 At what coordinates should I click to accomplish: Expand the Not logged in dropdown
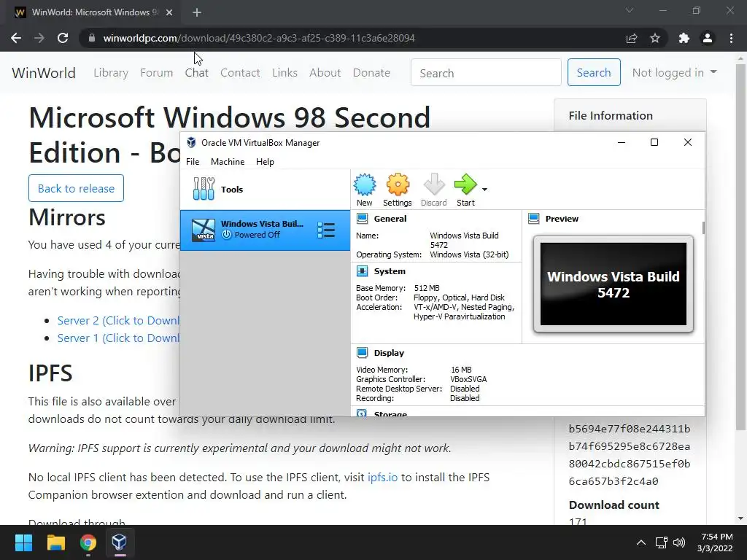click(674, 73)
